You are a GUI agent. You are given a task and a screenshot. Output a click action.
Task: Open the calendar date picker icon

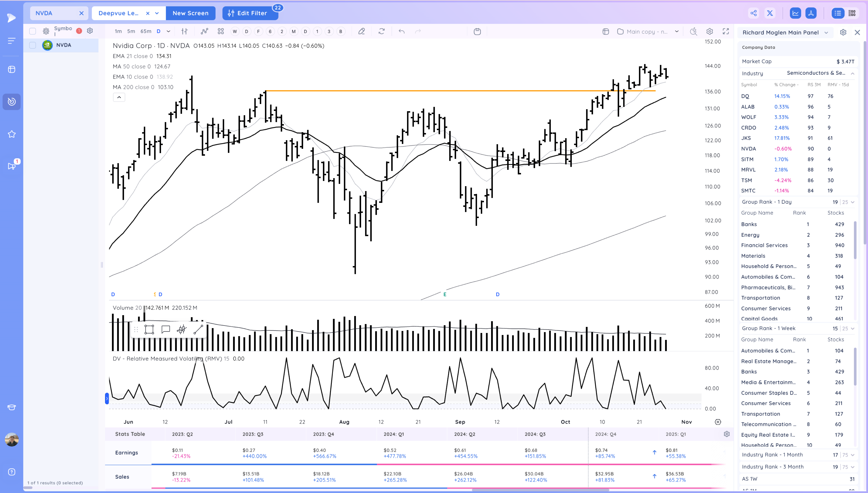477,31
